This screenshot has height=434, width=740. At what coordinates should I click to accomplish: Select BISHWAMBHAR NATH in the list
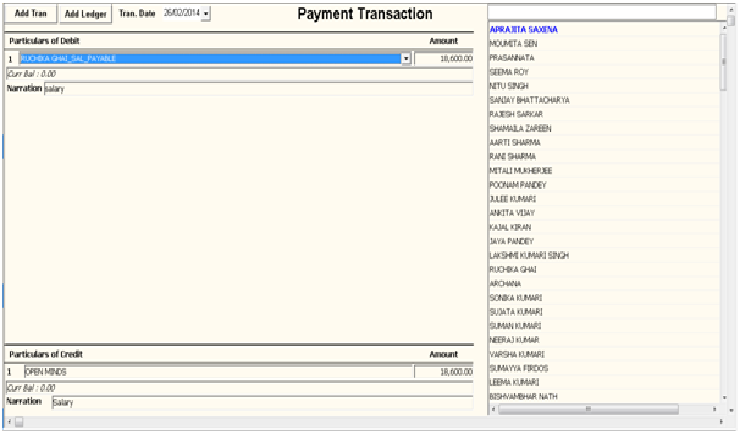click(x=523, y=397)
